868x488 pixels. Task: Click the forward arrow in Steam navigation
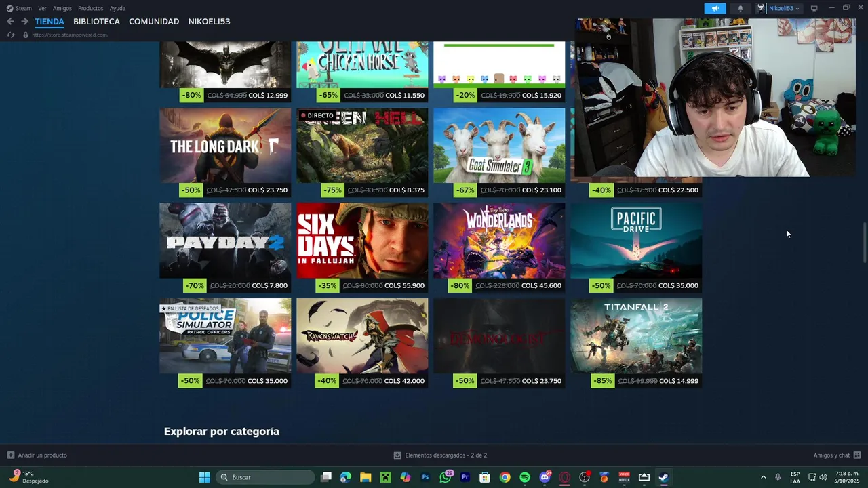[24, 22]
